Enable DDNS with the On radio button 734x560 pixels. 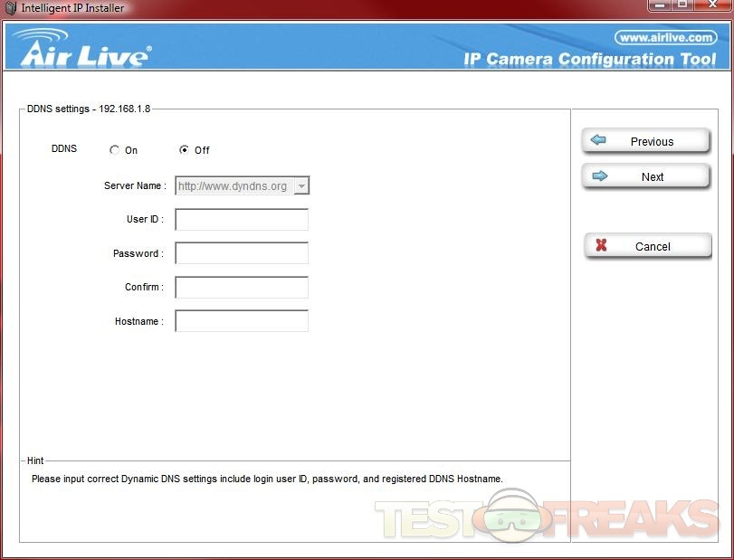(115, 150)
